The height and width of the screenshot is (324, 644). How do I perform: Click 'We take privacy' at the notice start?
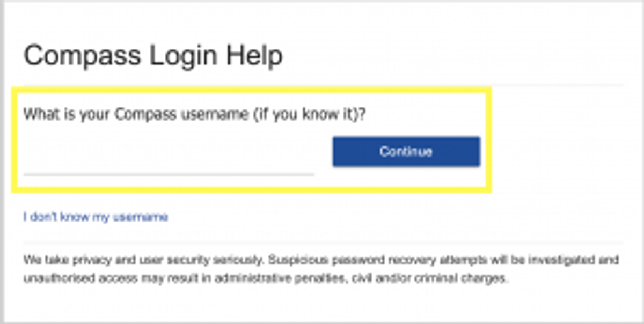point(55,261)
